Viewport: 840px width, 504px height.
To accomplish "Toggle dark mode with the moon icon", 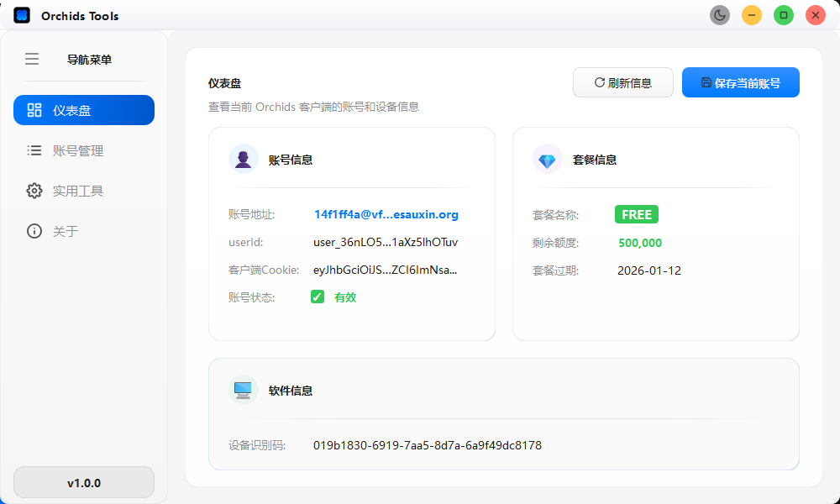I will pos(720,14).
